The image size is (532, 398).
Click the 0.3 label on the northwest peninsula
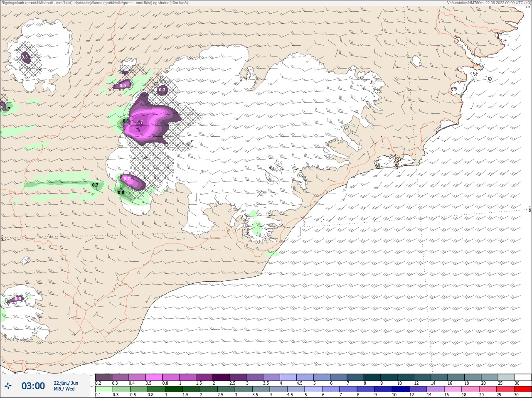25,57
